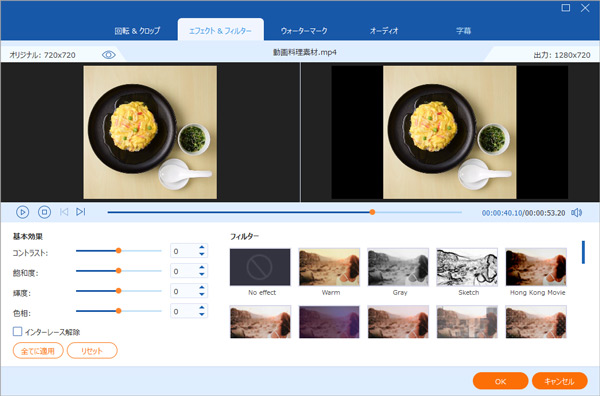Close the editor window
600x396 pixels.
click(585, 8)
